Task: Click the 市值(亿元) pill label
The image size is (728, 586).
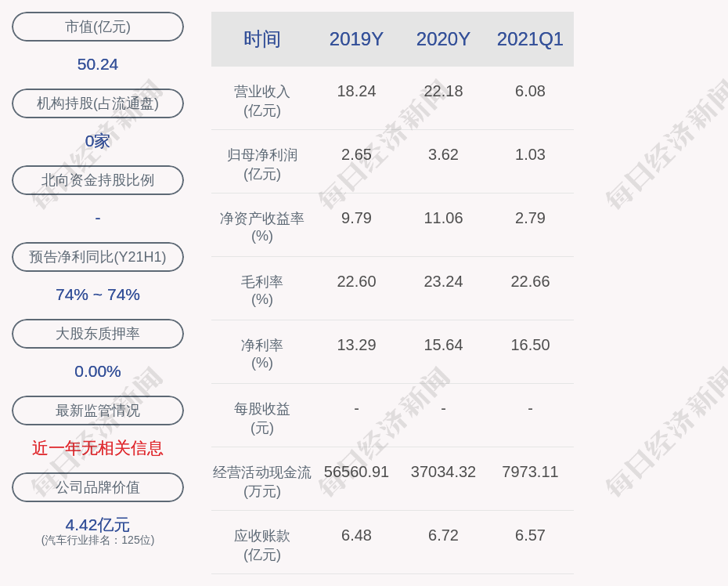Action: pyautogui.click(x=98, y=27)
